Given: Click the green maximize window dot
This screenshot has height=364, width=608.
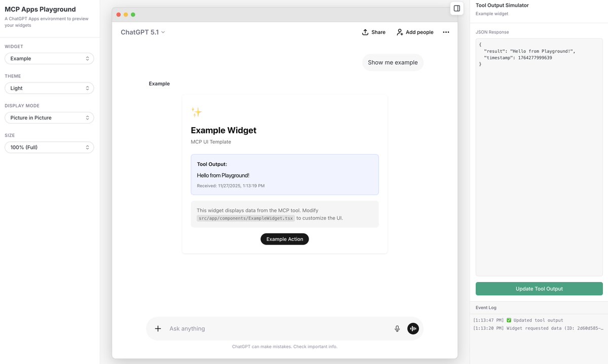Looking at the screenshot, I should (133, 15).
